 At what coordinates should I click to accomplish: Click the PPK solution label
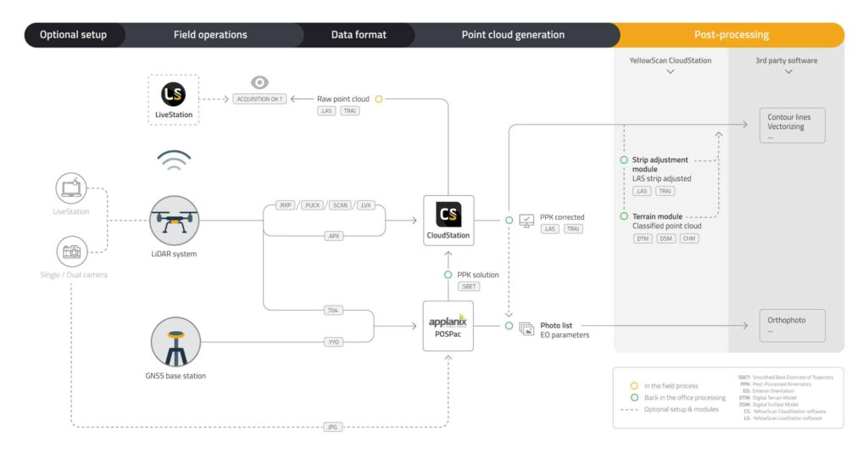(478, 275)
